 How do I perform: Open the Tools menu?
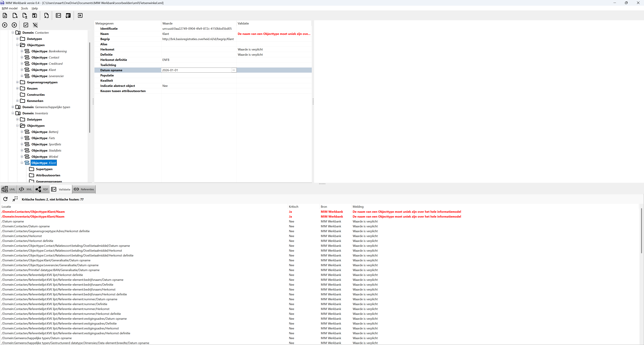24,8
